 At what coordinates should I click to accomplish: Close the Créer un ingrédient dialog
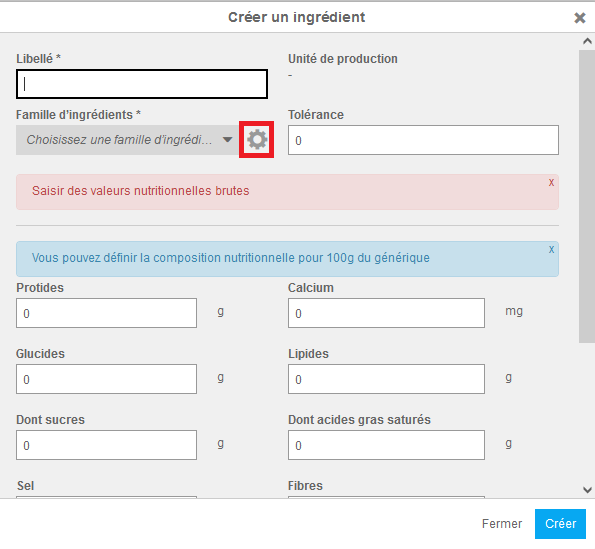click(579, 18)
